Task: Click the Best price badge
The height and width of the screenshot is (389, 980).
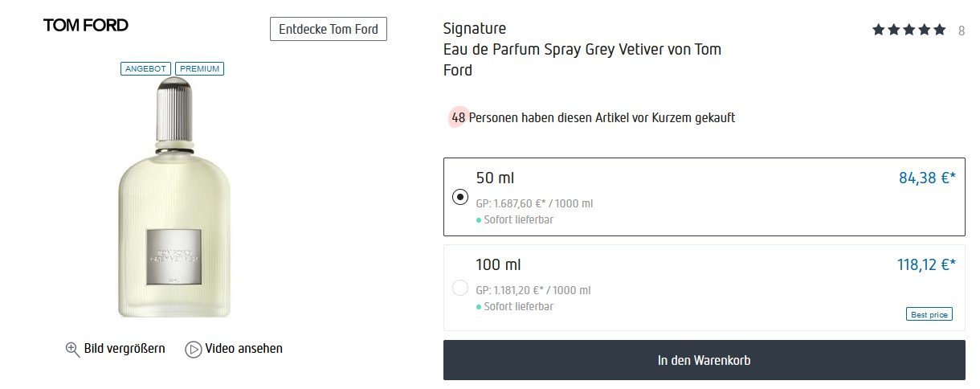Action: (x=929, y=314)
